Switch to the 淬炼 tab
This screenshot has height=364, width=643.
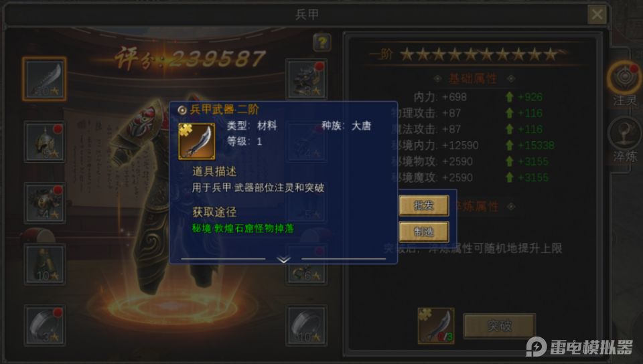624,140
